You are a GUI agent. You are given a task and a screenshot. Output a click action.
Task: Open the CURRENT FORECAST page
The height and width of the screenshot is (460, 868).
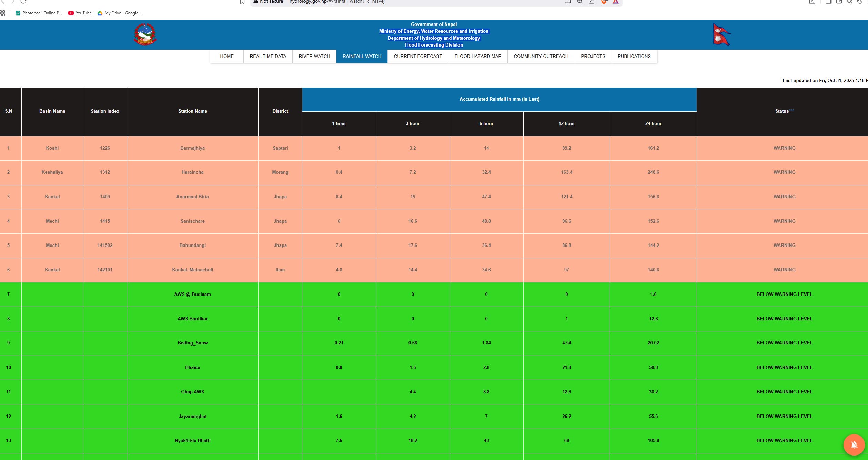tap(417, 56)
